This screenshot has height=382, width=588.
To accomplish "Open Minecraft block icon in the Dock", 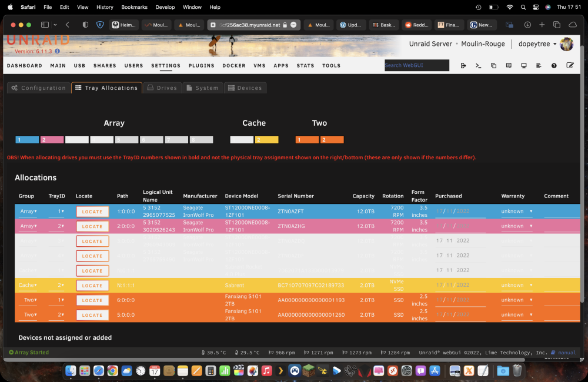I will [x=309, y=371].
